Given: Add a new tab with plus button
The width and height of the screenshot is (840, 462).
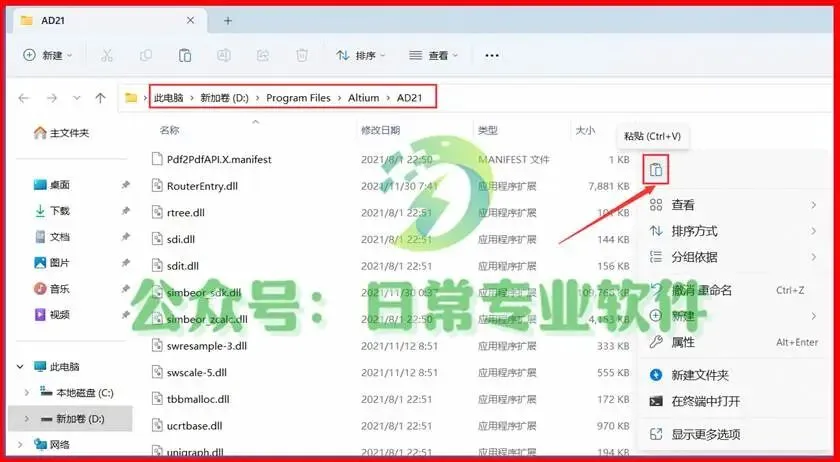Looking at the screenshot, I should pos(228,21).
